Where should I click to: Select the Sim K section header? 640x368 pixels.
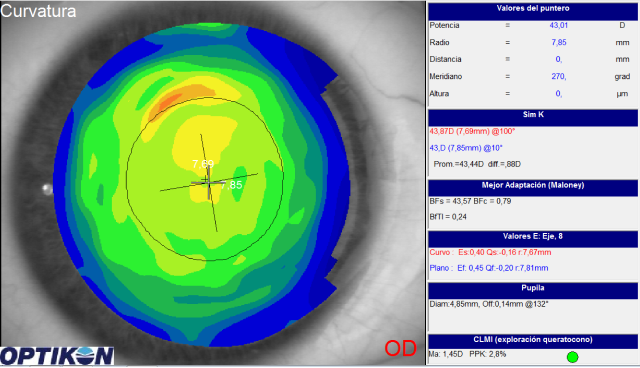tap(533, 117)
